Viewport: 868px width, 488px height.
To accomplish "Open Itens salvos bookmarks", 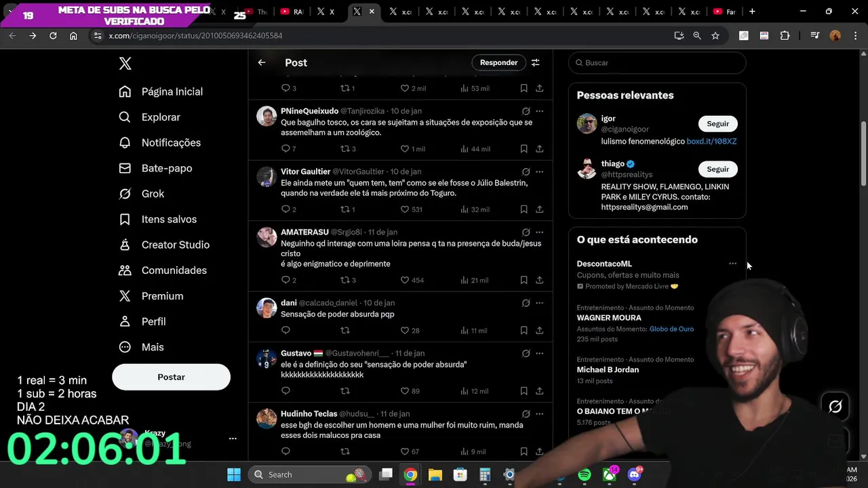I will pos(157,219).
